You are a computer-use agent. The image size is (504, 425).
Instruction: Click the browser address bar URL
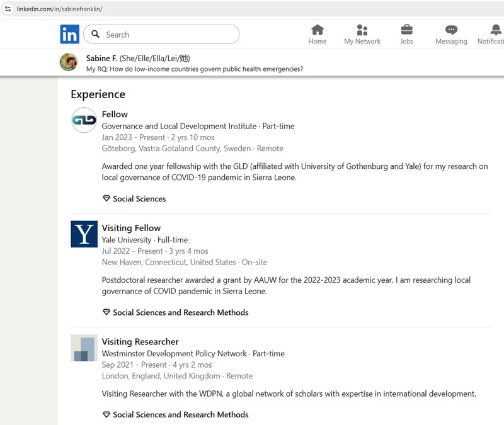click(x=60, y=9)
